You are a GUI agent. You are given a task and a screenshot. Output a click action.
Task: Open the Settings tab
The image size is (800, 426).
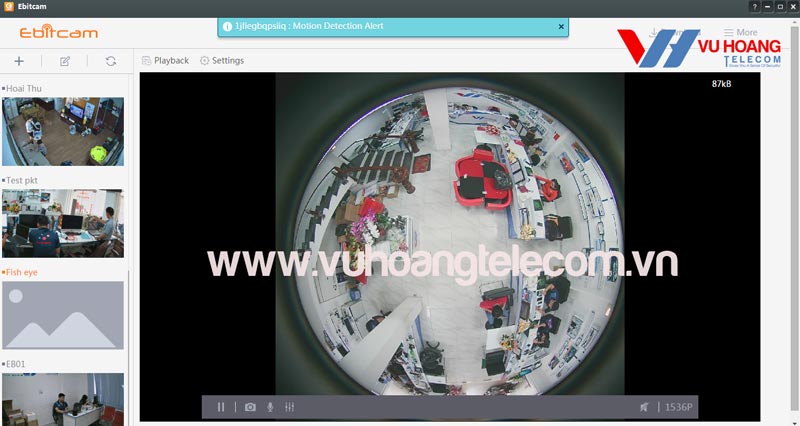[x=221, y=60]
